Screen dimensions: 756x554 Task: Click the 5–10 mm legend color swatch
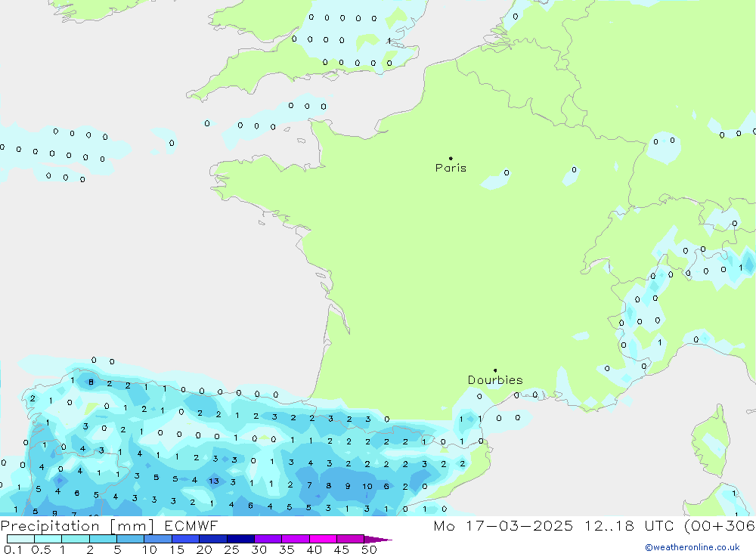point(131,539)
